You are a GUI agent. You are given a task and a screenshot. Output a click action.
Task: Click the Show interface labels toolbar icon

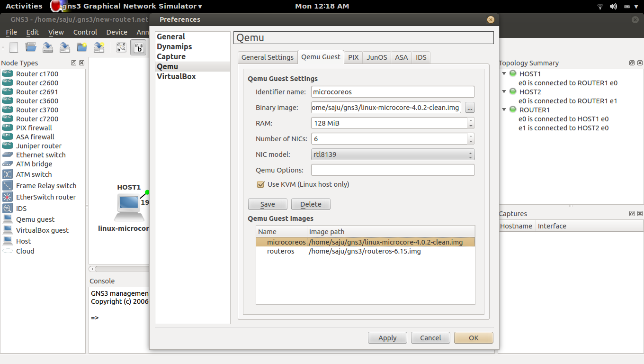point(121,47)
